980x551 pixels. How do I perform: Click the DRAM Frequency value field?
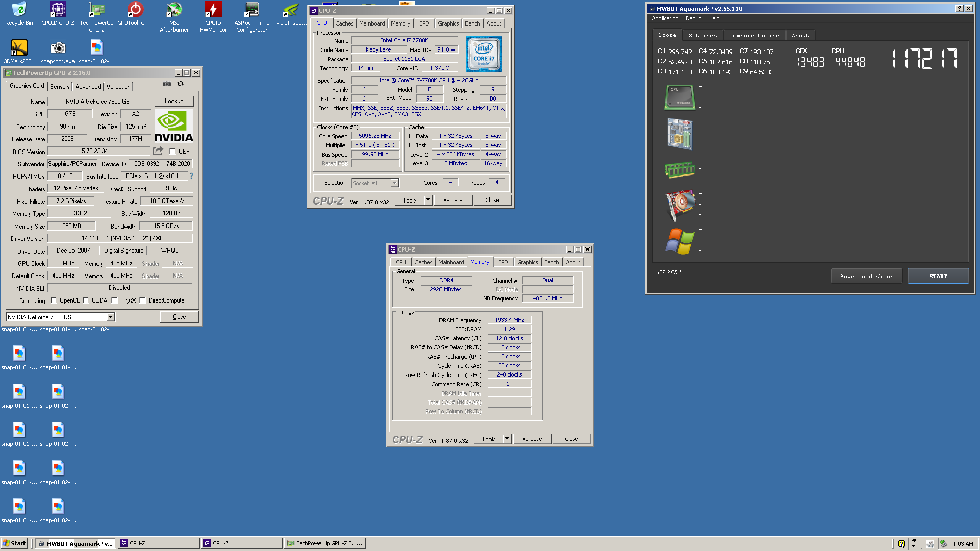pos(509,320)
